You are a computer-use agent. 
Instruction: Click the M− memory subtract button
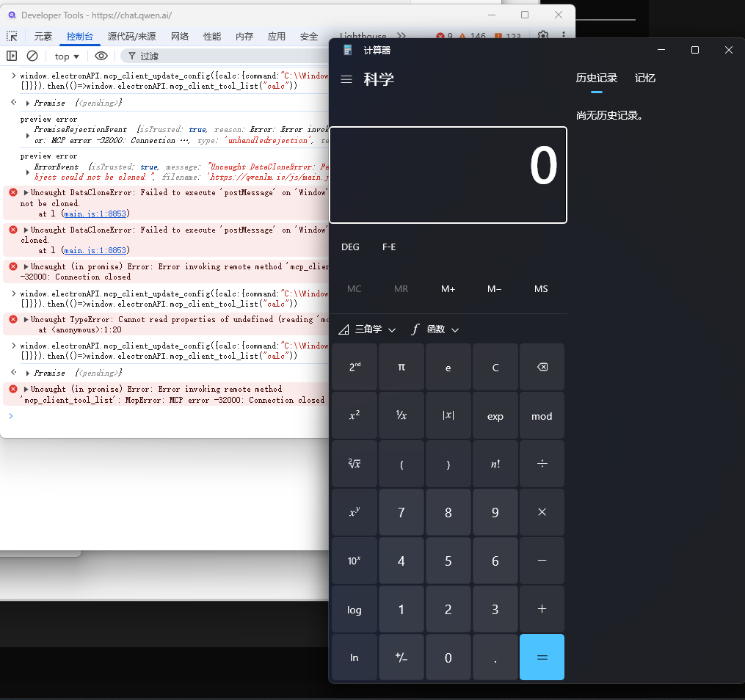pos(494,289)
